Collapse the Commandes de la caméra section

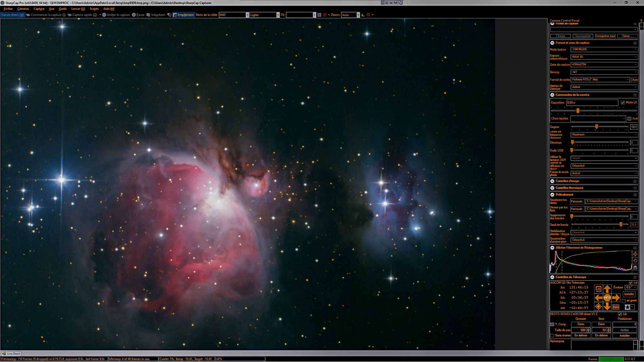(x=552, y=95)
